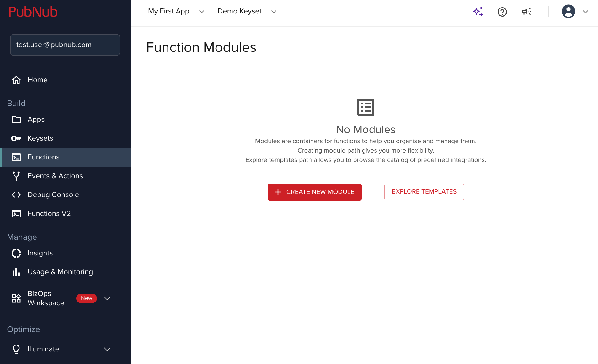Screen dimensions: 598x364
Task: Expand the Illuminate chevron
Action: tap(107, 349)
